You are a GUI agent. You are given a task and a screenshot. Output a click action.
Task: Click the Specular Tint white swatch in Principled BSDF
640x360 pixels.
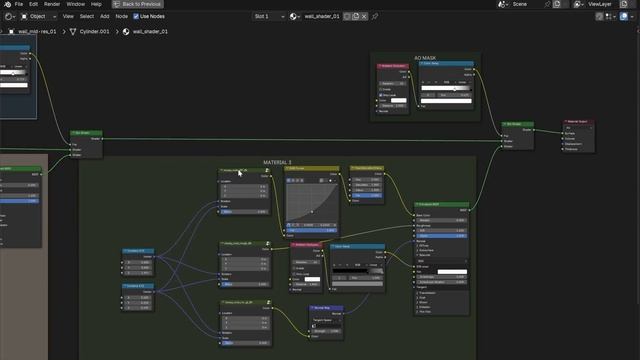pos(452,271)
